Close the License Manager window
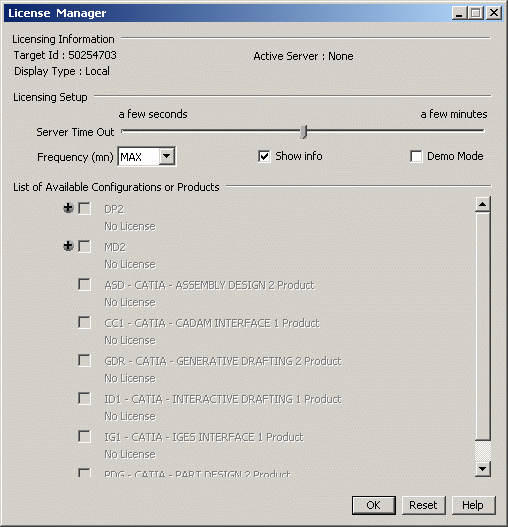508x527 pixels. click(x=494, y=13)
